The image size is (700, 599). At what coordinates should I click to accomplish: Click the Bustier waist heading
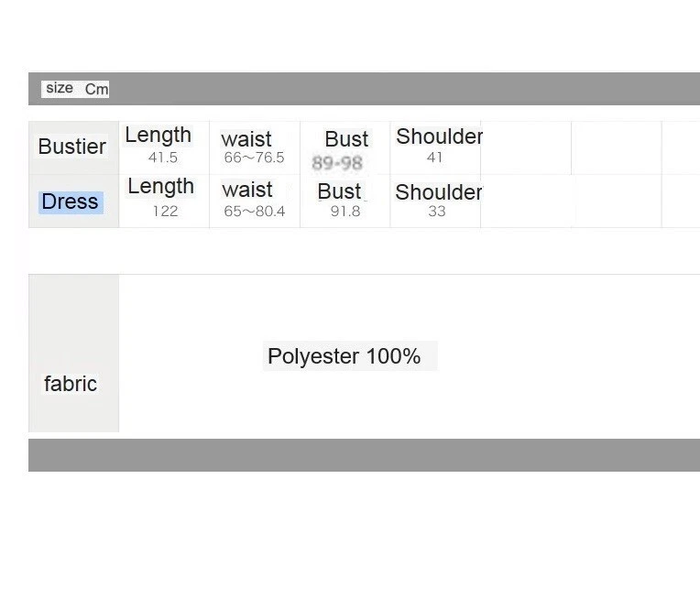coord(246,139)
